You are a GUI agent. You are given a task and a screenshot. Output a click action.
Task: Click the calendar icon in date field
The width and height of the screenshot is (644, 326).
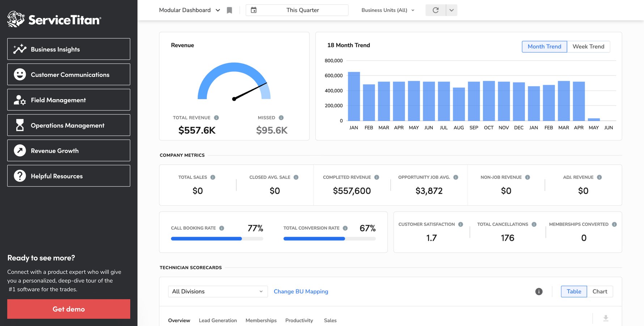pyautogui.click(x=254, y=10)
